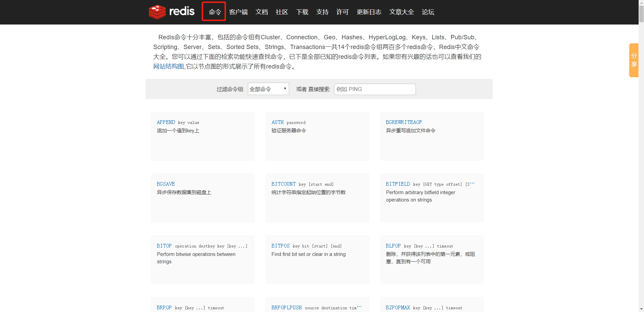Select 下载 in the top navigation

coord(302,12)
